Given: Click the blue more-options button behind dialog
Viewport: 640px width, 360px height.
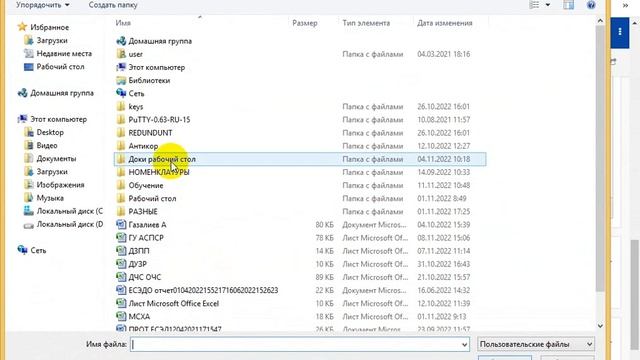Looking at the screenshot, I should coord(620,32).
